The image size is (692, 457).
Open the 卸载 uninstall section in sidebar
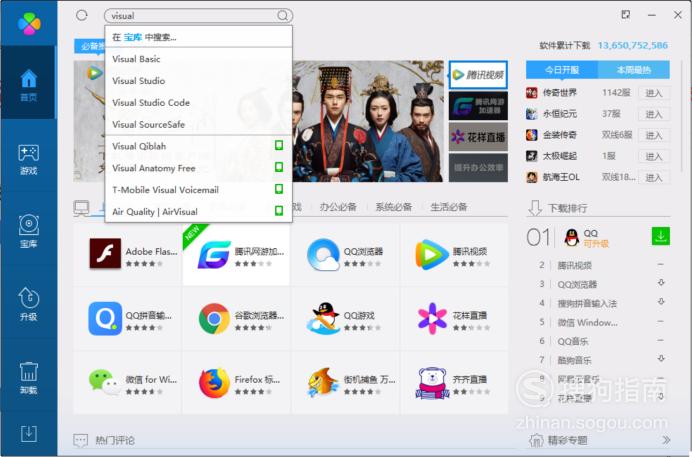pyautogui.click(x=29, y=378)
